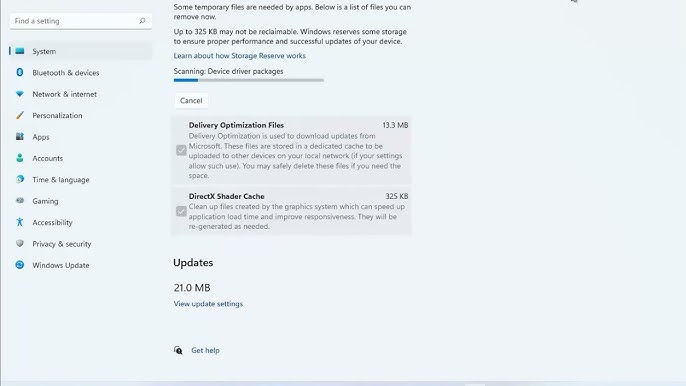Open the System settings icon

point(20,51)
